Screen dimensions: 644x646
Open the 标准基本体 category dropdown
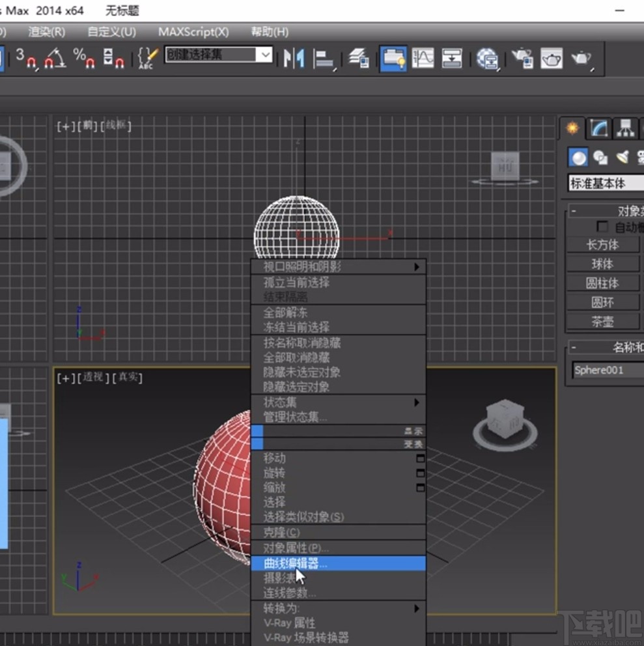(606, 184)
